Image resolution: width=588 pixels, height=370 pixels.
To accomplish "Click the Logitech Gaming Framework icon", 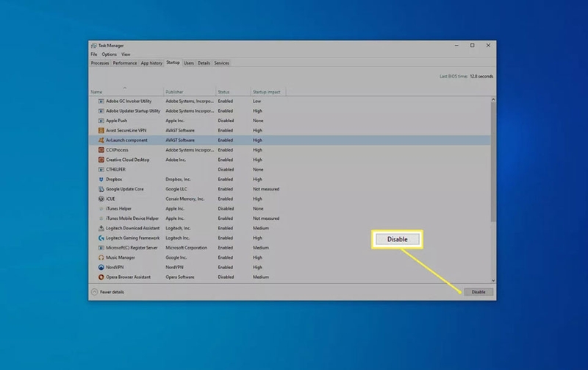I will click(x=101, y=238).
